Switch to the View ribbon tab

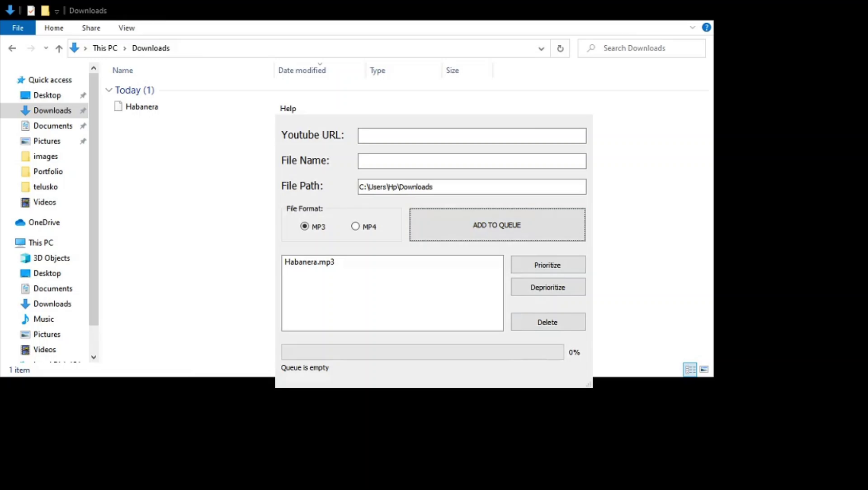127,28
